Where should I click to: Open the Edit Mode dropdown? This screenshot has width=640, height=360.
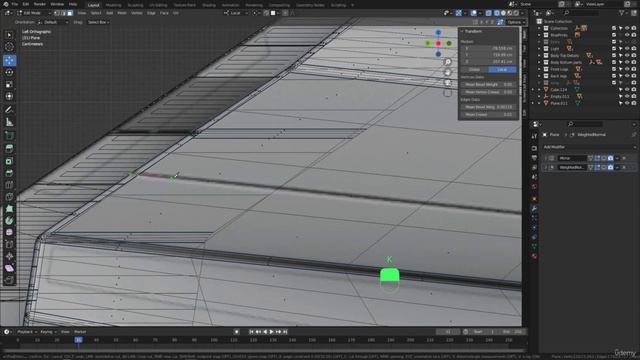click(x=33, y=13)
